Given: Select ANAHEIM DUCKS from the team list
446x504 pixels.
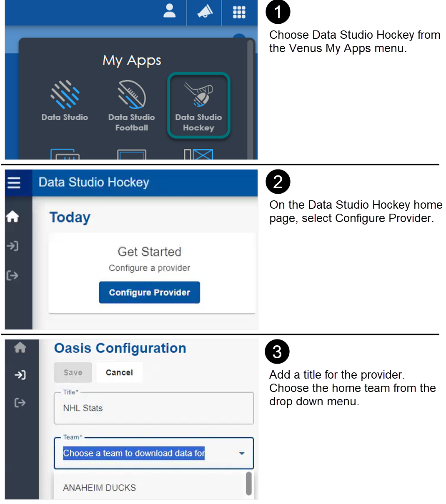Looking at the screenshot, I should coord(100,487).
